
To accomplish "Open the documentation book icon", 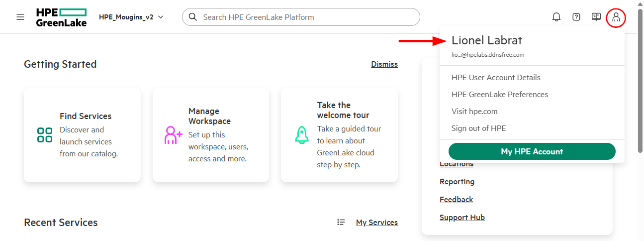I will tap(596, 17).
